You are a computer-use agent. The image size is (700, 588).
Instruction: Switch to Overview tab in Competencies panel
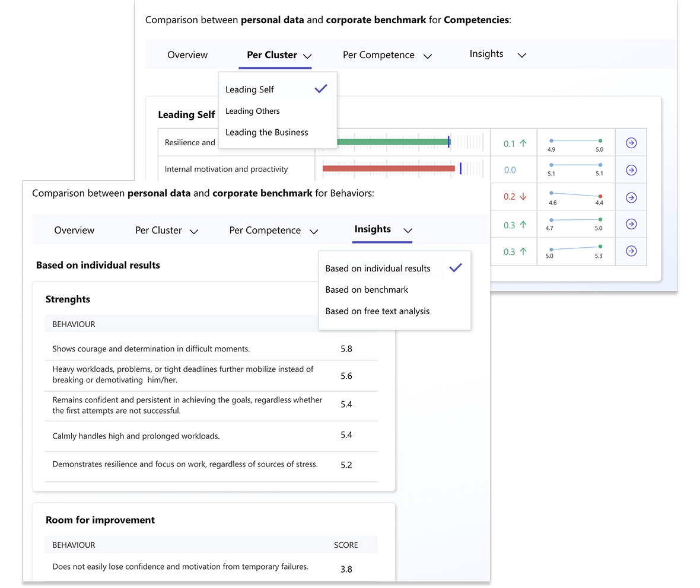[x=187, y=55]
